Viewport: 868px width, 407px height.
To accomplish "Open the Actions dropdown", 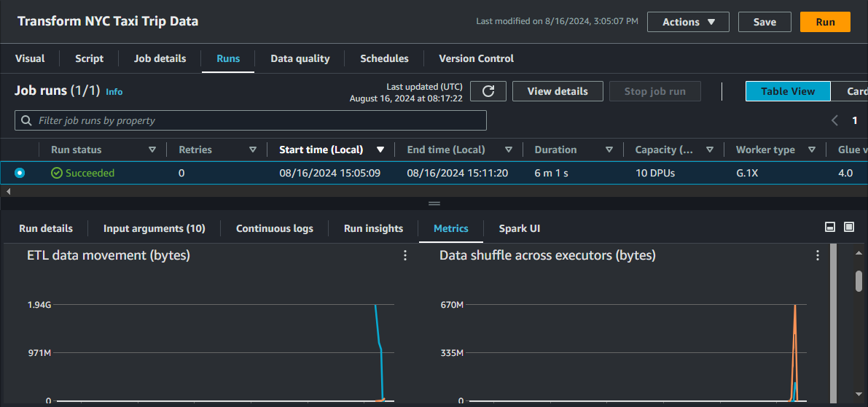I will 688,22.
